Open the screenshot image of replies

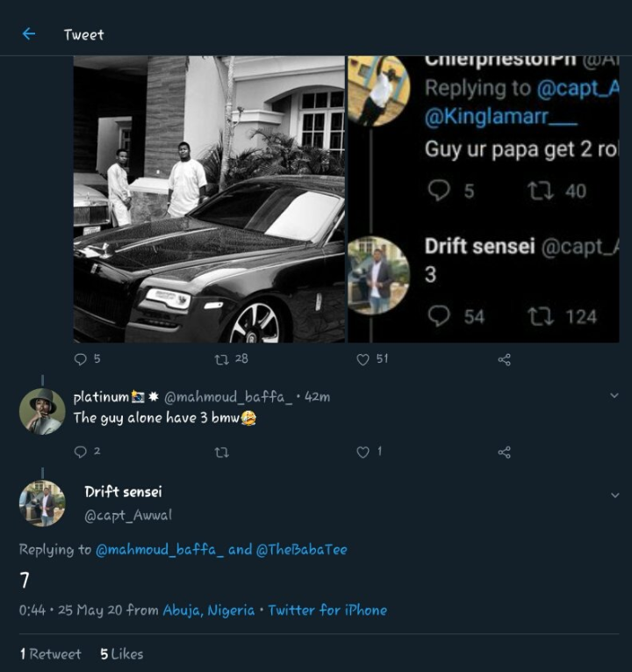[x=484, y=199]
